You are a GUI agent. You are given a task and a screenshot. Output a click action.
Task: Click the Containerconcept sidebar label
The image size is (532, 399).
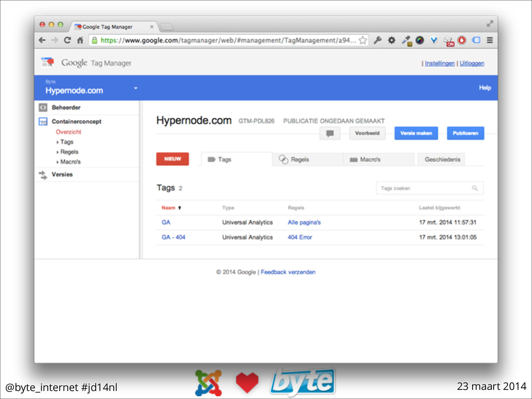pyautogui.click(x=76, y=122)
